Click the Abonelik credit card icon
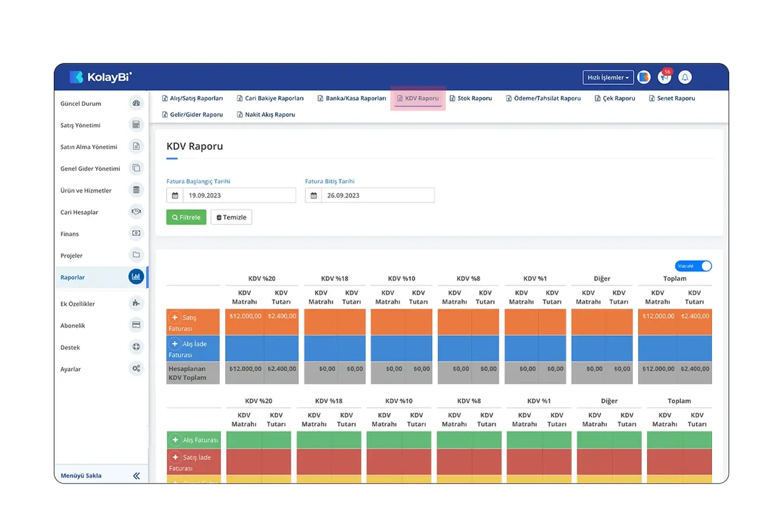 tap(136, 325)
